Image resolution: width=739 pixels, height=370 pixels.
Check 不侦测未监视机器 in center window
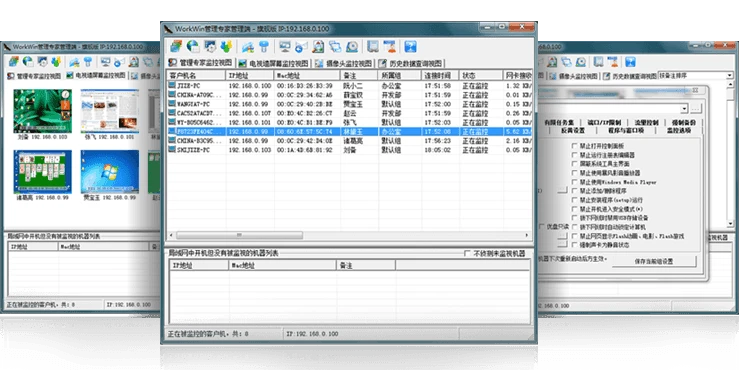point(467,254)
